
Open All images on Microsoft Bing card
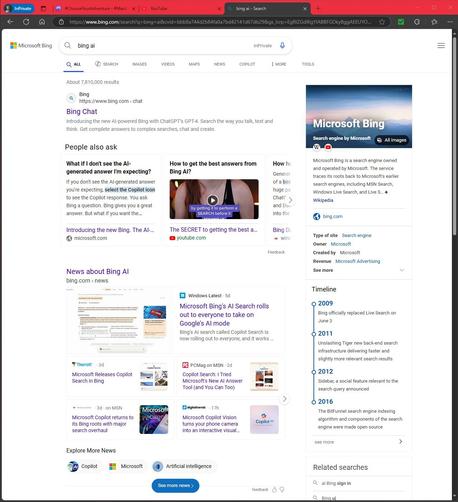(x=392, y=140)
